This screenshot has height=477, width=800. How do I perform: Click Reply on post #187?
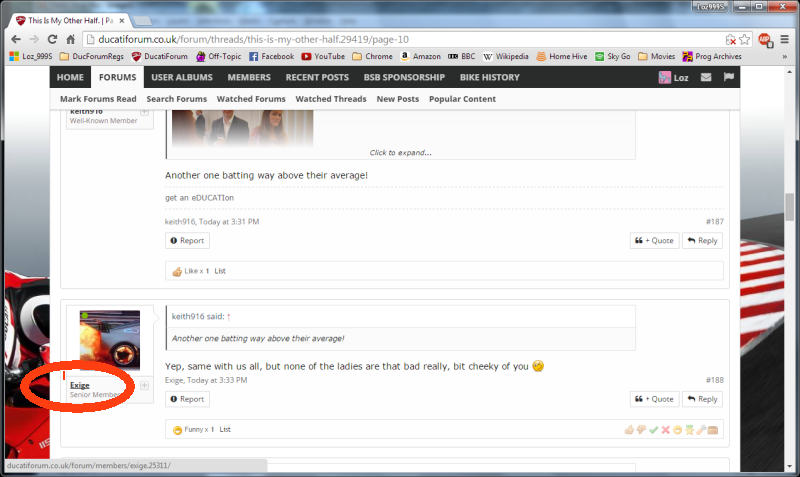(702, 241)
